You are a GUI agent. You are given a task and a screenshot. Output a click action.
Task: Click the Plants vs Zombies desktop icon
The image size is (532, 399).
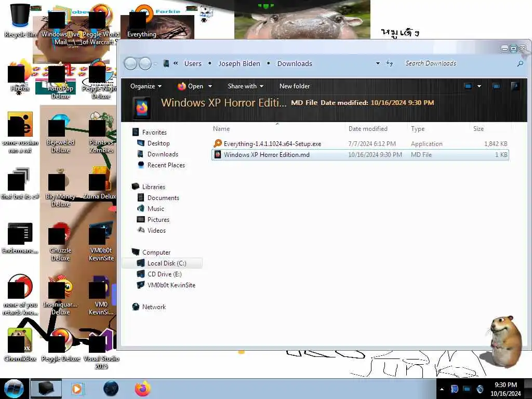pos(101,133)
